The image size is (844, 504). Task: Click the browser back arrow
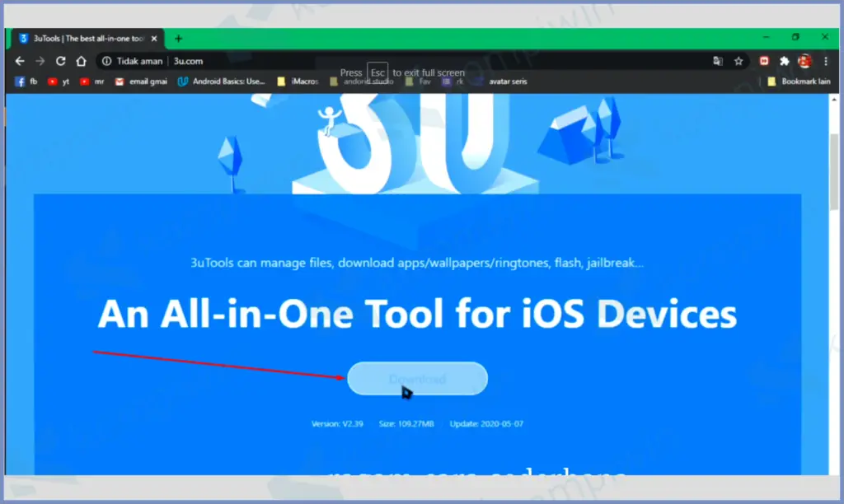click(x=20, y=61)
